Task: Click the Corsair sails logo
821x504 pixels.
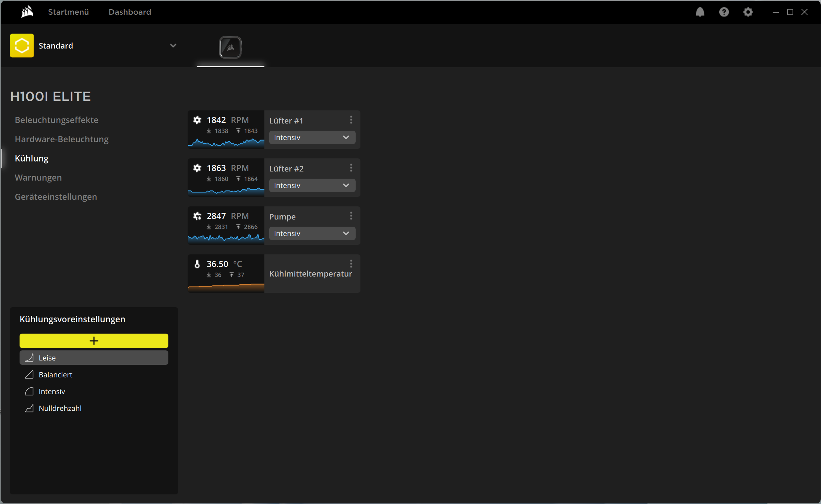Action: coord(27,12)
